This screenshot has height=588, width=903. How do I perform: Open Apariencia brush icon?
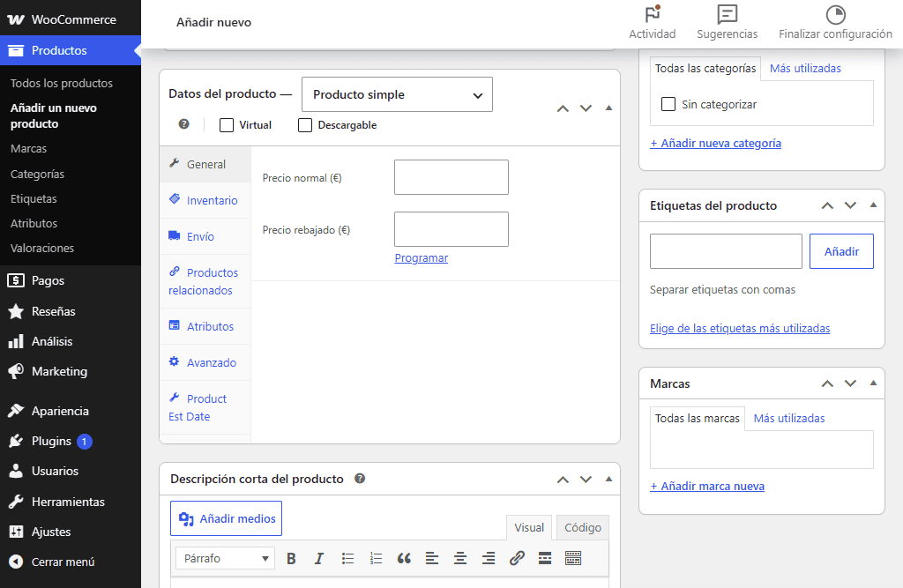coord(16,411)
